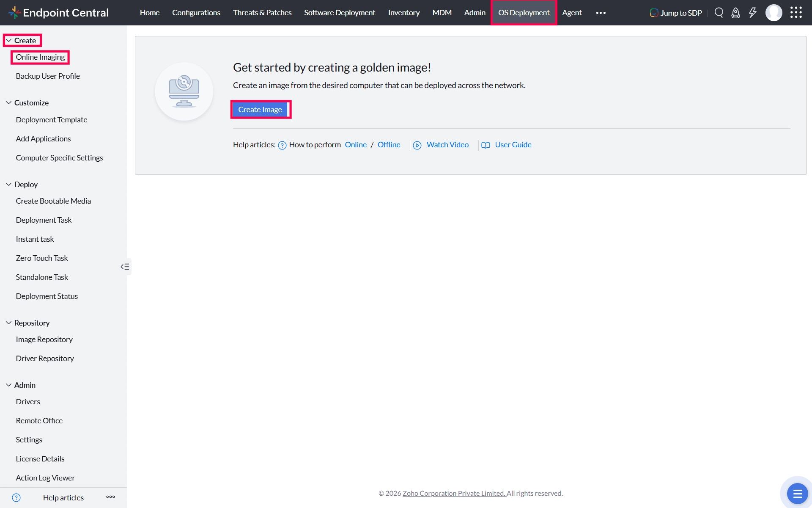Open the Configurations tab

[x=196, y=13]
